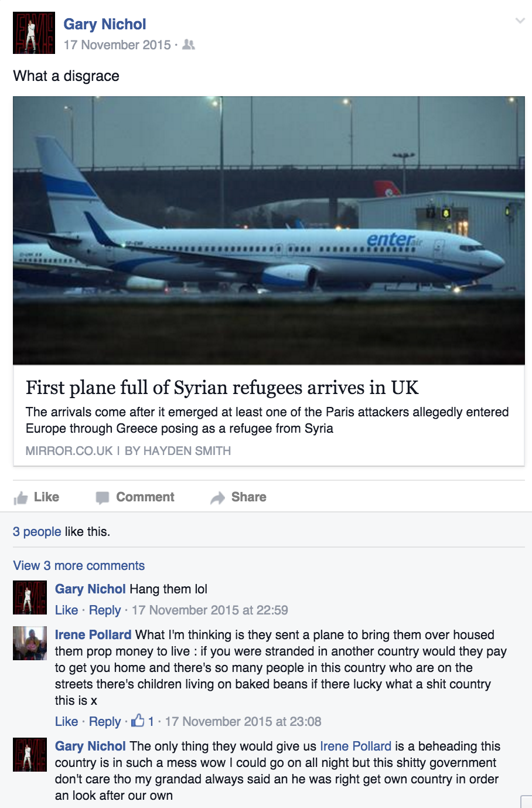
Task: Like Irene Pollard's comment
Action: 66,721
